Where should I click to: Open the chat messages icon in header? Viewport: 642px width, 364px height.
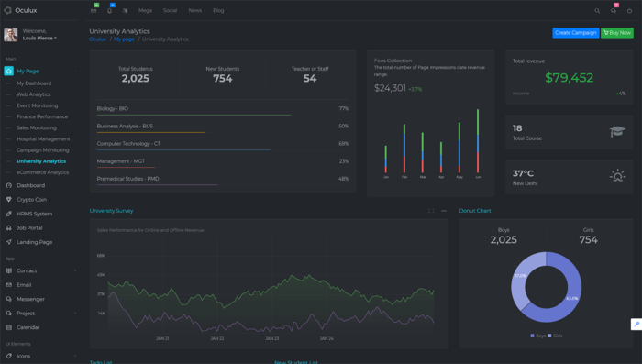(x=614, y=11)
